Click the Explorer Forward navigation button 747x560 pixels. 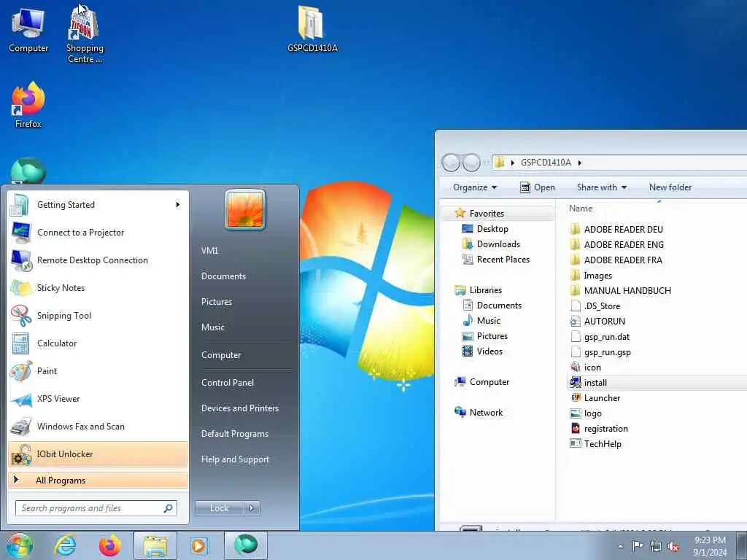pos(472,163)
